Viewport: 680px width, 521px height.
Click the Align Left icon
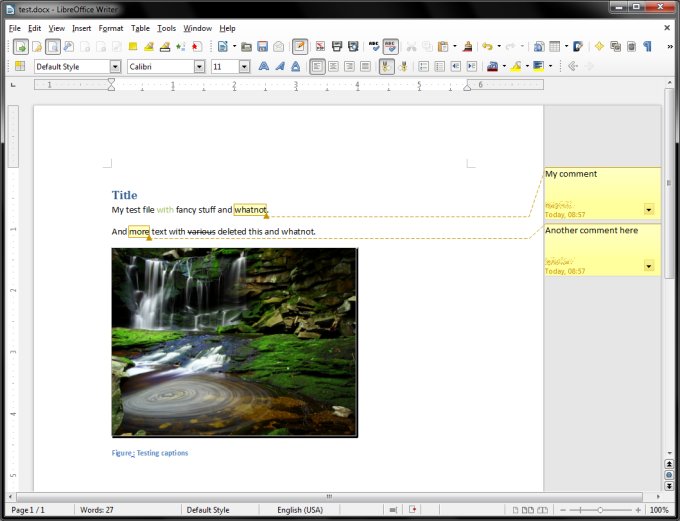point(317,67)
